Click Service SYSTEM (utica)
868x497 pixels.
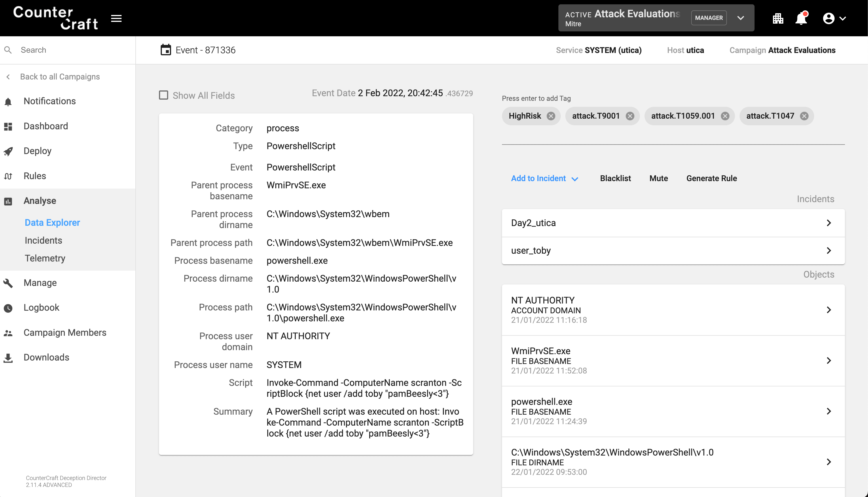598,50
